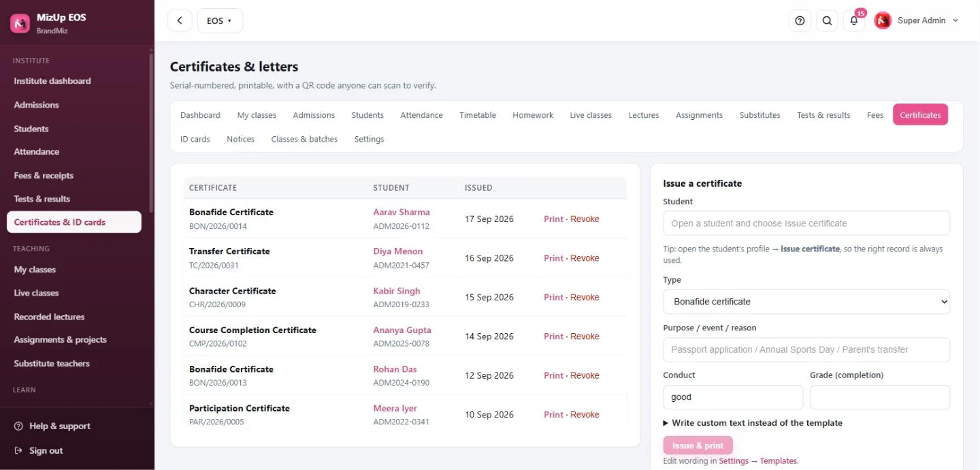This screenshot has width=980, height=470.
Task: Open Certificates & ID cards sidebar item
Action: tap(74, 222)
